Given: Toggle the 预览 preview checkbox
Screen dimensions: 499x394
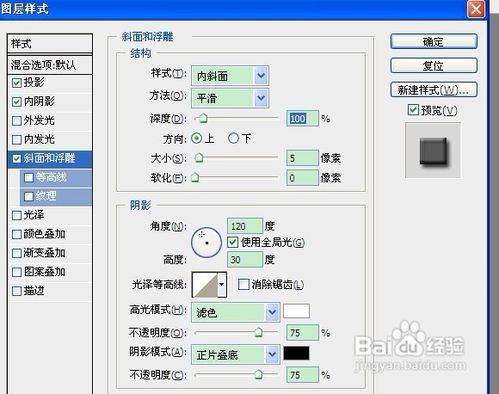Looking at the screenshot, I should [x=413, y=110].
